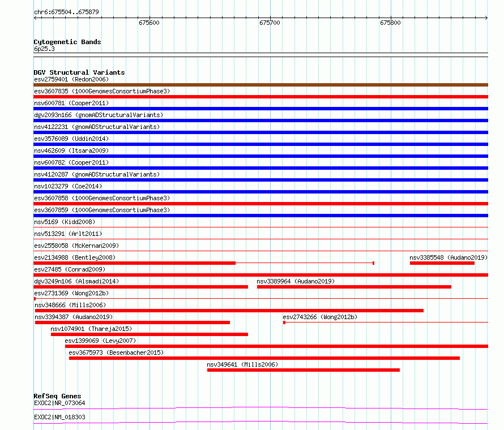Viewport: 504px width, 430px height.
Task: Open dgv3249n106 (Alsmadi2014) variant
Action: (76, 281)
